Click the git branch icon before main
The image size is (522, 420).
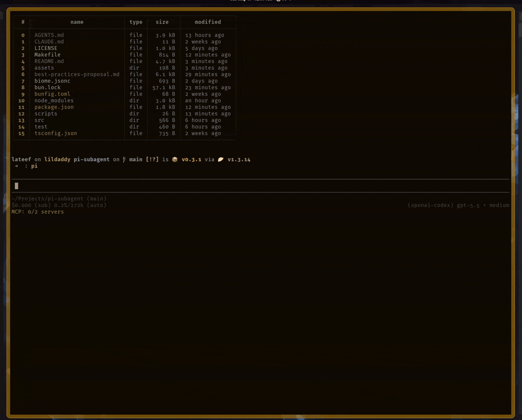tap(124, 160)
